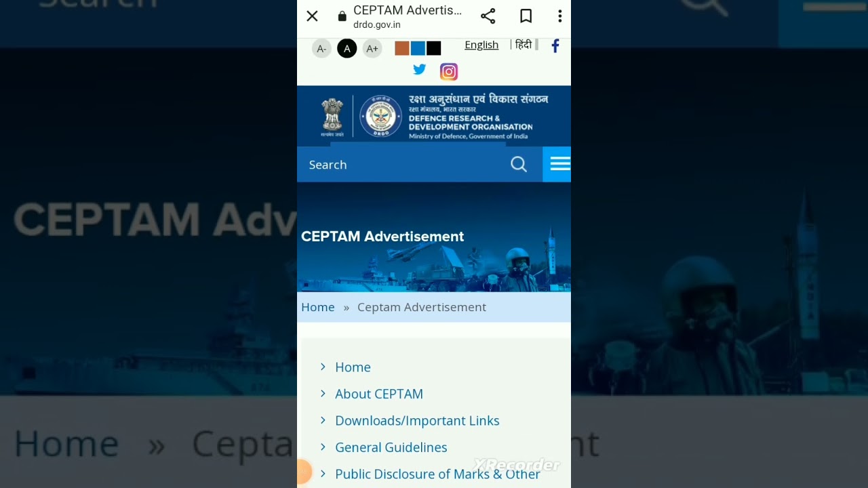Switch site language to English

coord(481,45)
